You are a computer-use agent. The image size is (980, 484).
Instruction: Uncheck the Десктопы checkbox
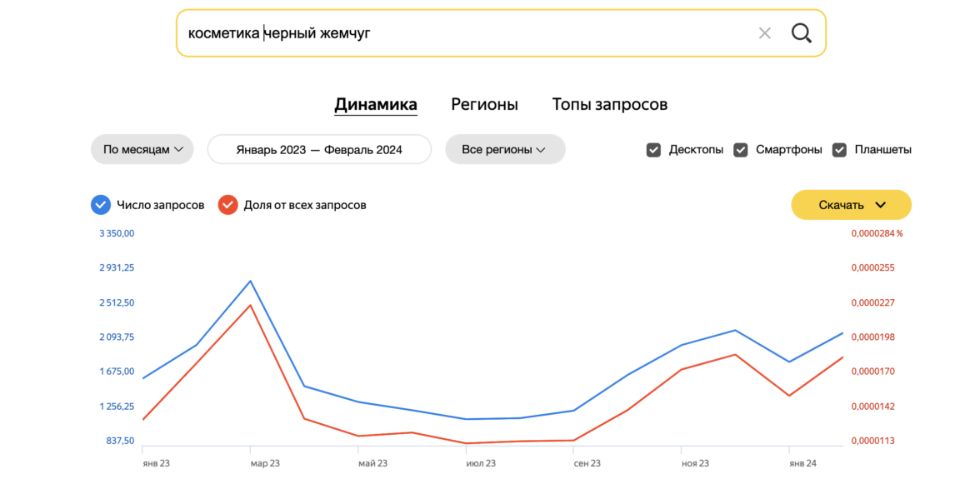(654, 150)
